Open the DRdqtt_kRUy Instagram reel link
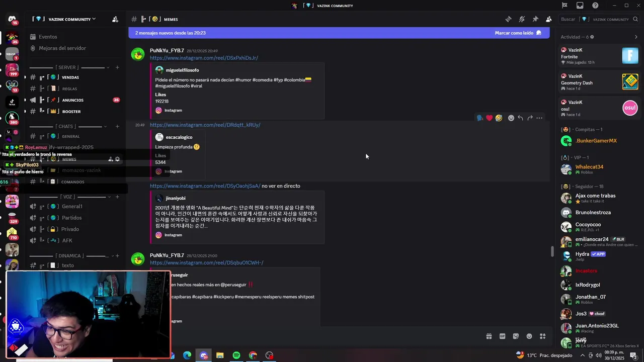The image size is (644, 362). pos(205,125)
